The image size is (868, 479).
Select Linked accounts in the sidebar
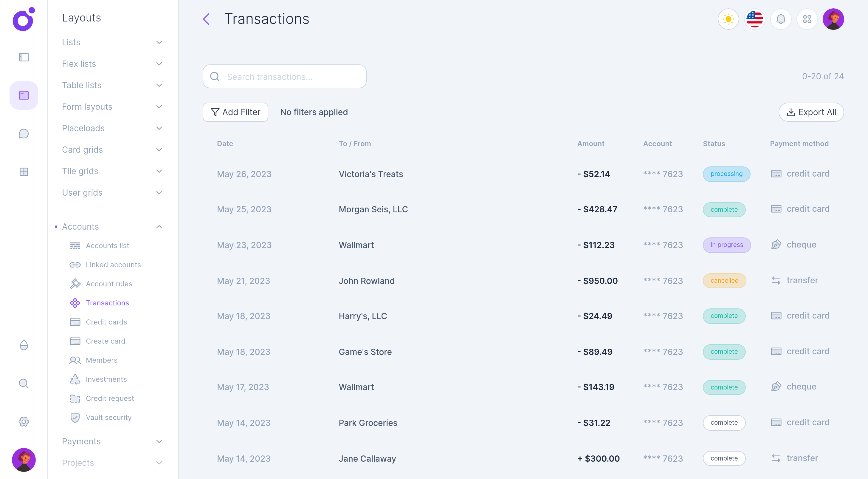pyautogui.click(x=113, y=265)
